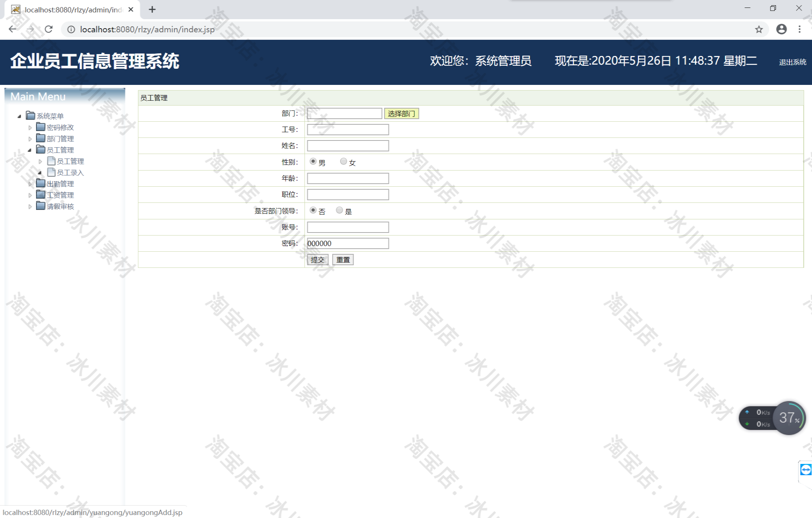This screenshot has width=812, height=518.
Task: Click the 密码修改 folder icon
Action: coord(41,127)
